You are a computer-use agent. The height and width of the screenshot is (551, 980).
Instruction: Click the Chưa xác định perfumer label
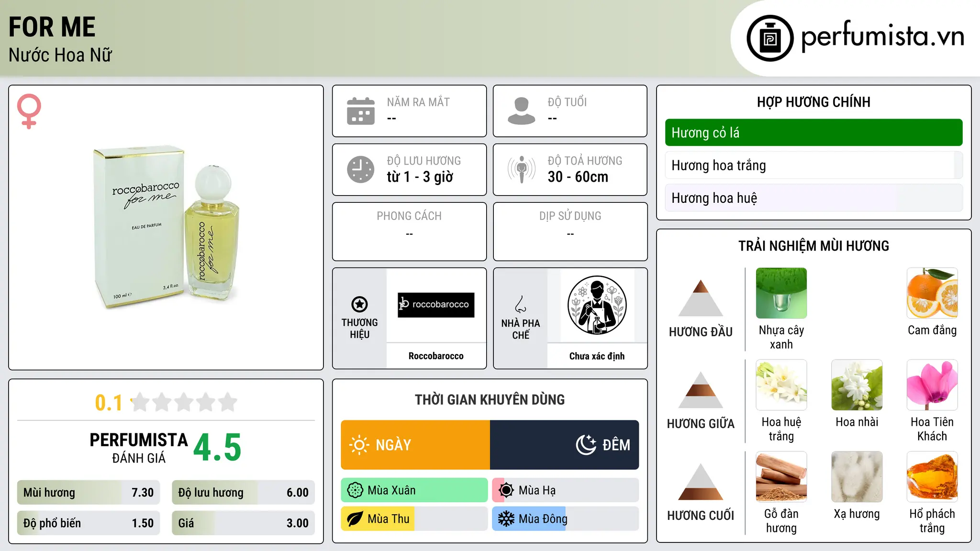tap(597, 356)
